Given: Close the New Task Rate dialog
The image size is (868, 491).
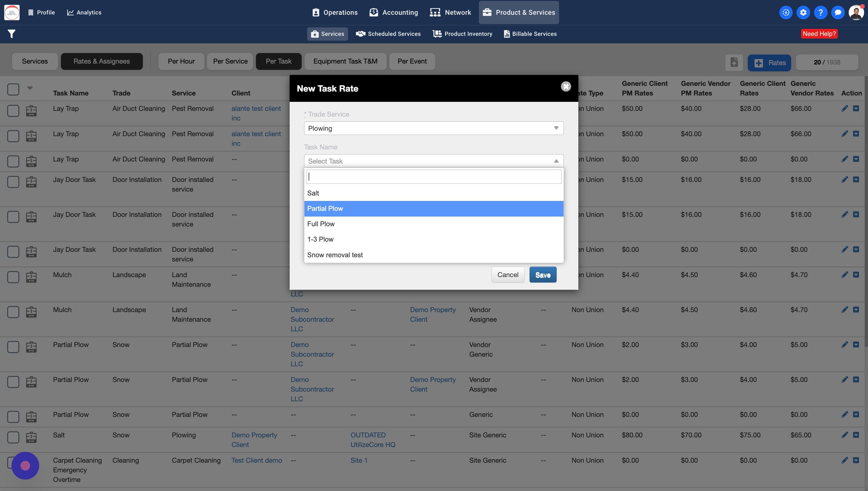Looking at the screenshot, I should pyautogui.click(x=566, y=87).
